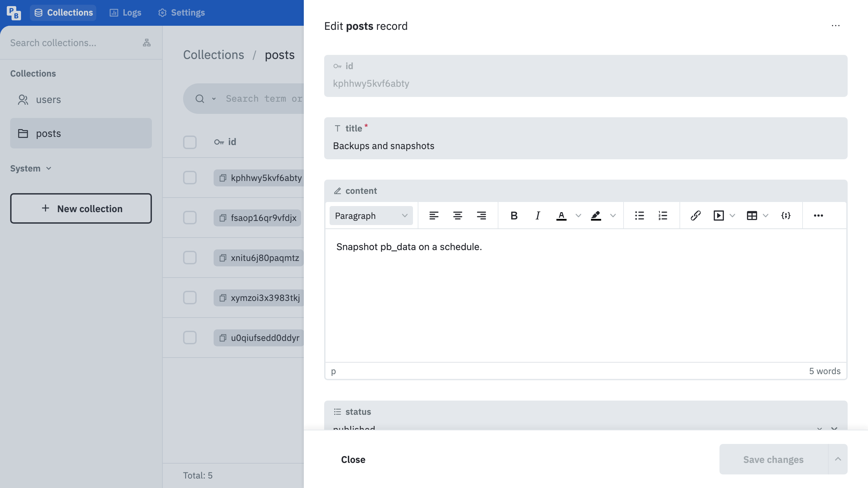Image resolution: width=868 pixels, height=488 pixels.
Task: Click Save changes button
Action: tap(774, 459)
